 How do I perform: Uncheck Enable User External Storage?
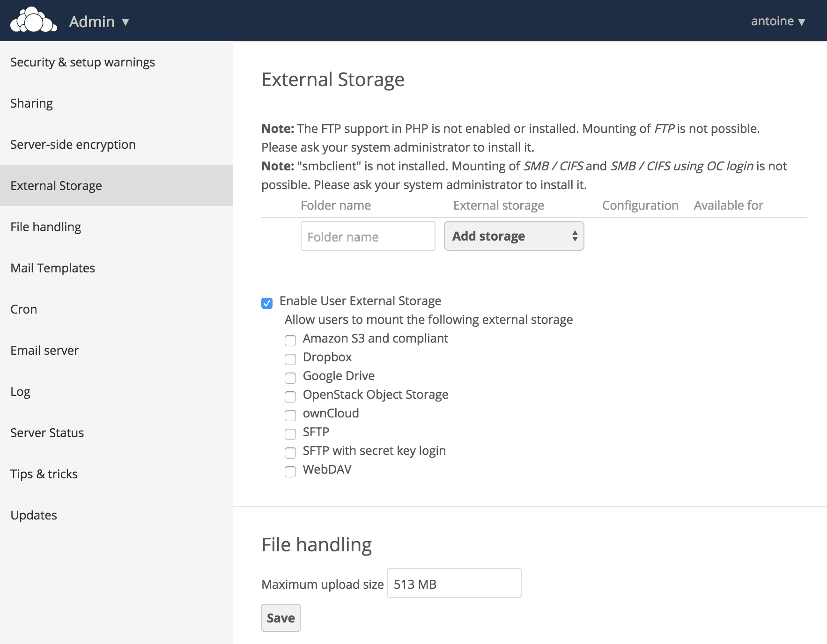pyautogui.click(x=267, y=303)
